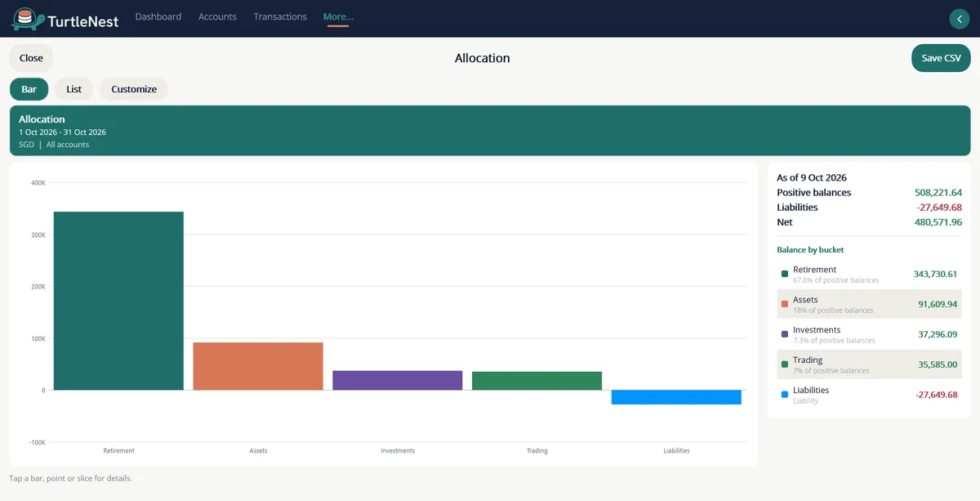Click the date range 1 Oct 2026 - 31 Oct 2026
The width and height of the screenshot is (980, 501).
pyautogui.click(x=62, y=132)
